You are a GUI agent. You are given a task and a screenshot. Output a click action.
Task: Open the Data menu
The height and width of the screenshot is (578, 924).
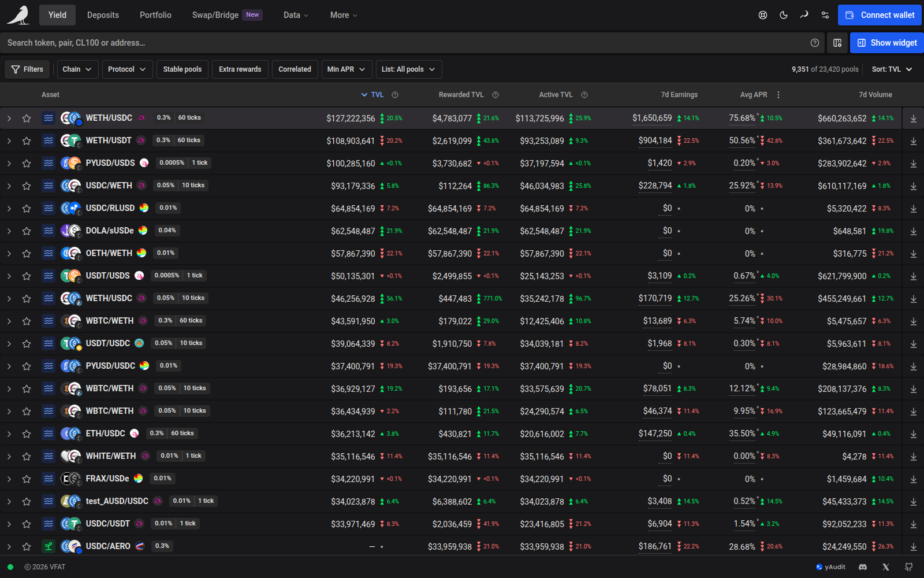[296, 15]
